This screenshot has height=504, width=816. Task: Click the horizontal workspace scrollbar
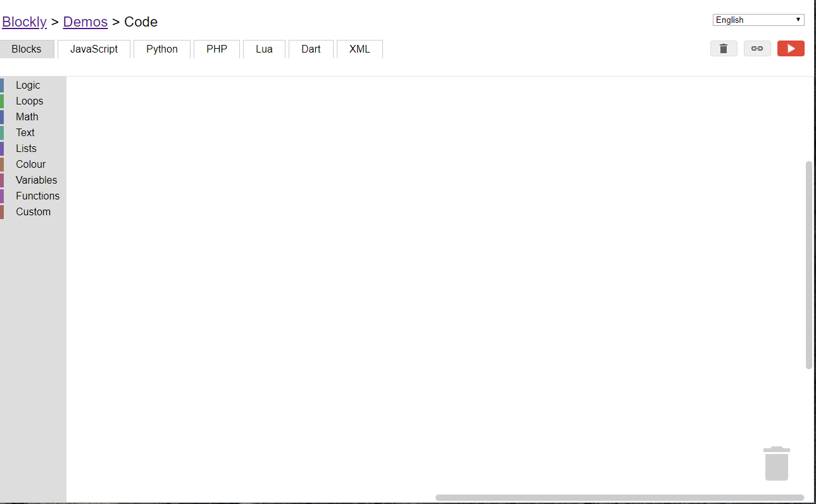pyautogui.click(x=620, y=497)
